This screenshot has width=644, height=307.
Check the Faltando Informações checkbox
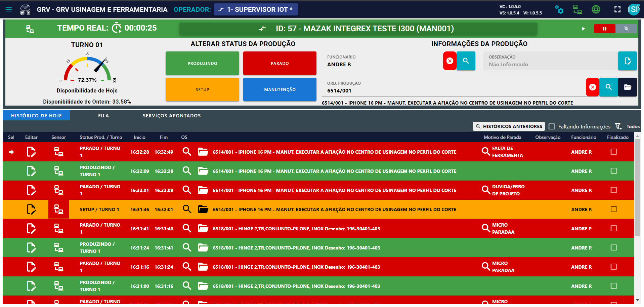tap(552, 126)
